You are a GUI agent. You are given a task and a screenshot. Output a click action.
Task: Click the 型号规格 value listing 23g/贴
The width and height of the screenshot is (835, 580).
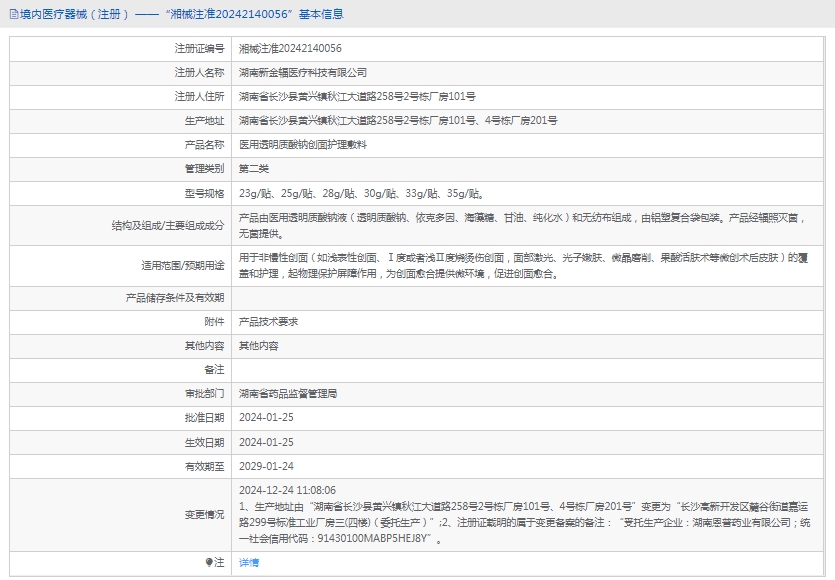tap(362, 193)
